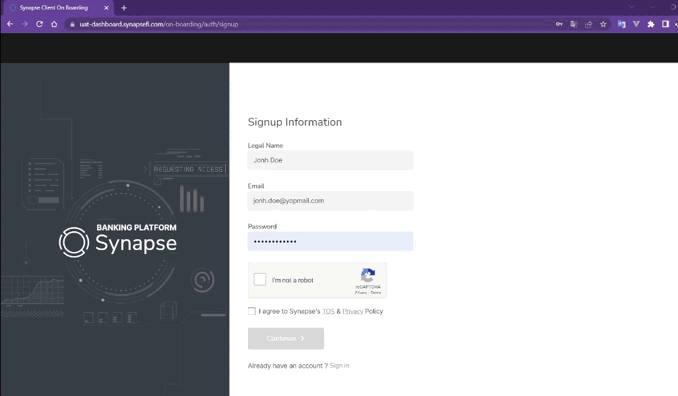
Task: Select the Synapse Client On Boarding tab
Action: point(58,8)
